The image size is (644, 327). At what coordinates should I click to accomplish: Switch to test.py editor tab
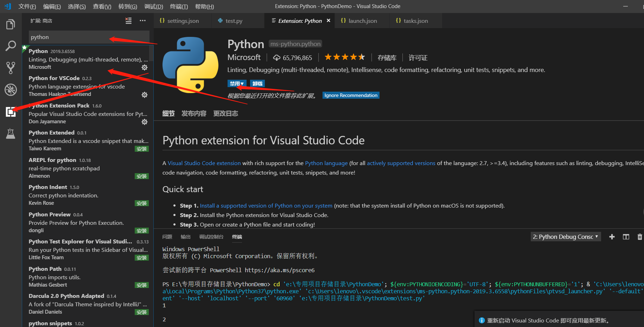tap(238, 21)
